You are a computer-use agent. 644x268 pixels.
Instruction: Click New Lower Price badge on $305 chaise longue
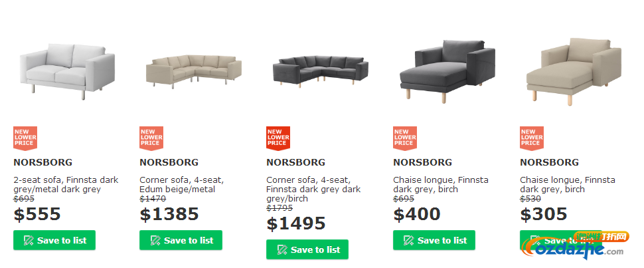pyautogui.click(x=532, y=138)
